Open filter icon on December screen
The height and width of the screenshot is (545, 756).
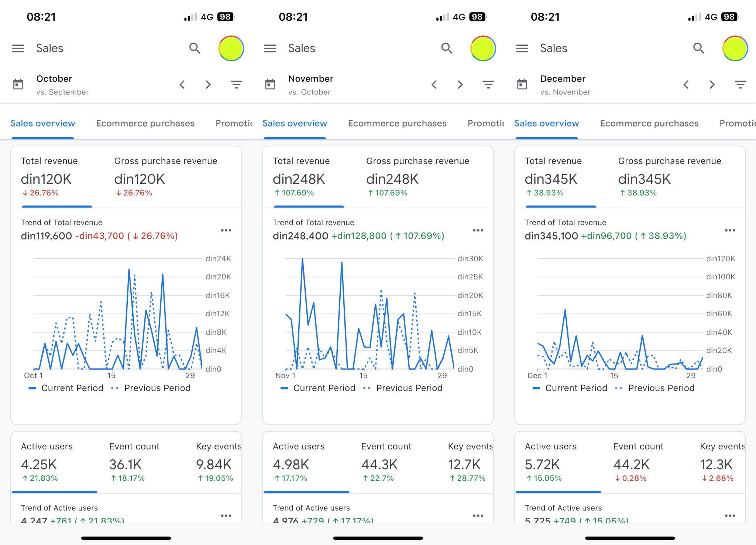pyautogui.click(x=740, y=84)
